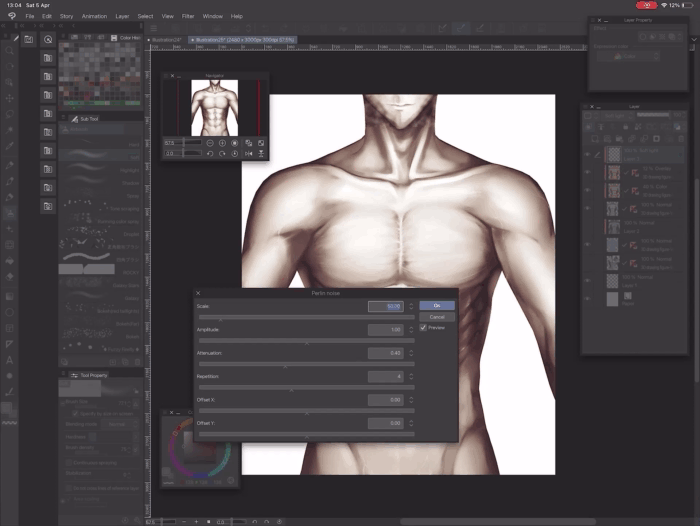Screen dimensions: 700x526
Task: Click the Clip Studio logo icon
Action: coord(10,16)
